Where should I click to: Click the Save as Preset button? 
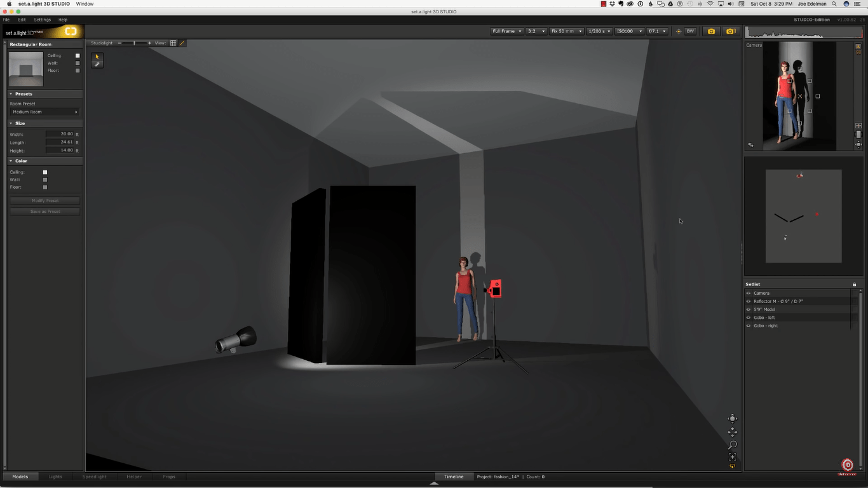(45, 212)
